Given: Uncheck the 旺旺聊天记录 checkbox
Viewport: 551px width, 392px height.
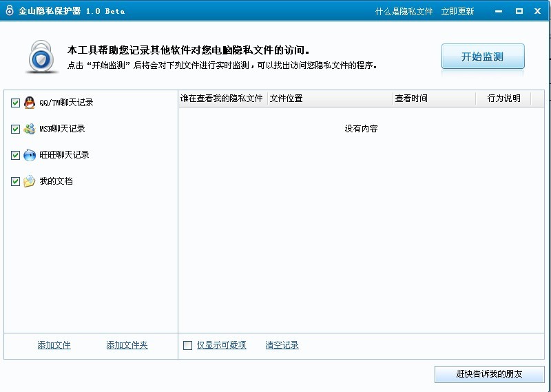Looking at the screenshot, I should pyautogui.click(x=15, y=156).
